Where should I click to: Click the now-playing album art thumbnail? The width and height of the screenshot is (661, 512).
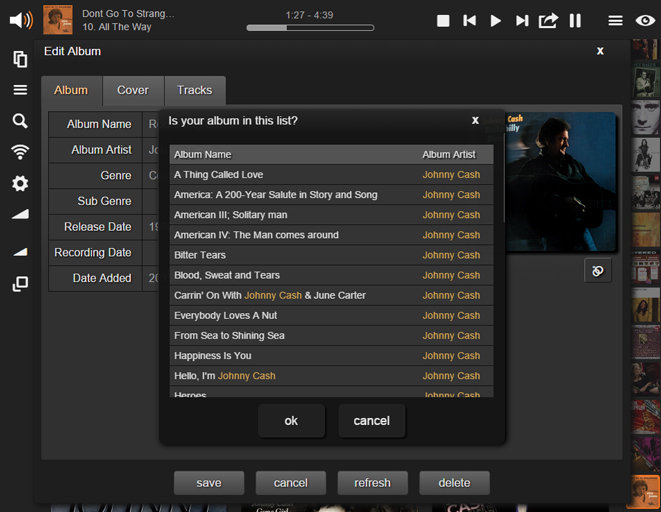[58, 20]
